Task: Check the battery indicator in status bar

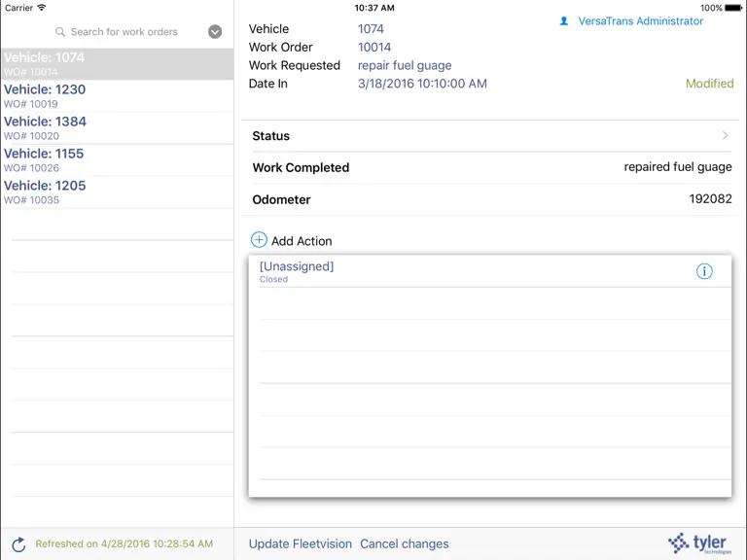Action: (733, 8)
